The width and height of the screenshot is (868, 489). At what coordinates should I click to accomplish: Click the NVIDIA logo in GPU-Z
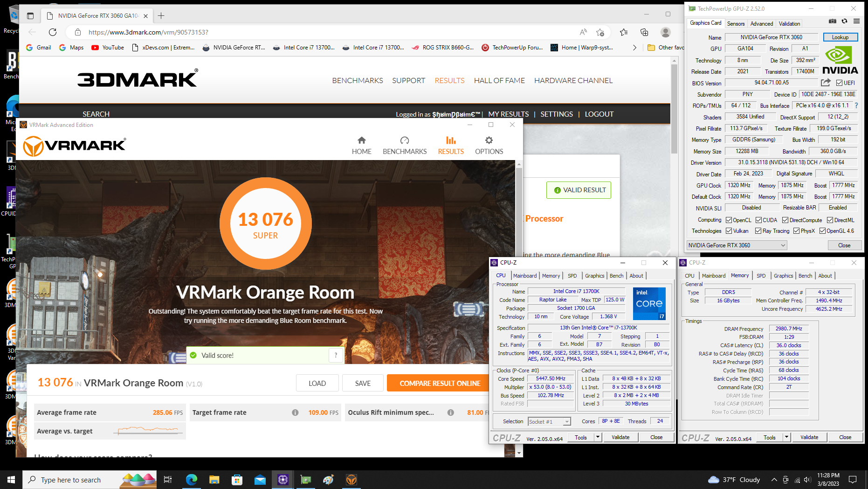point(840,61)
